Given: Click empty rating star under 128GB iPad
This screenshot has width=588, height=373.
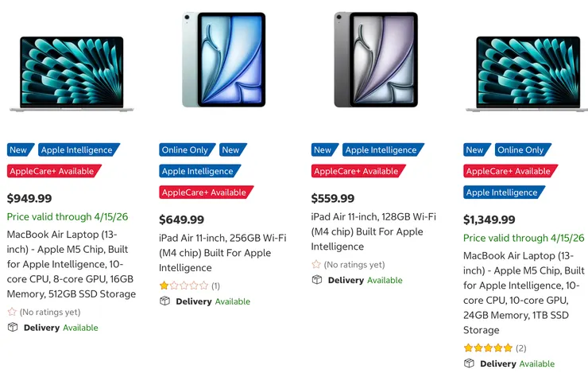Looking at the screenshot, I should [316, 265].
